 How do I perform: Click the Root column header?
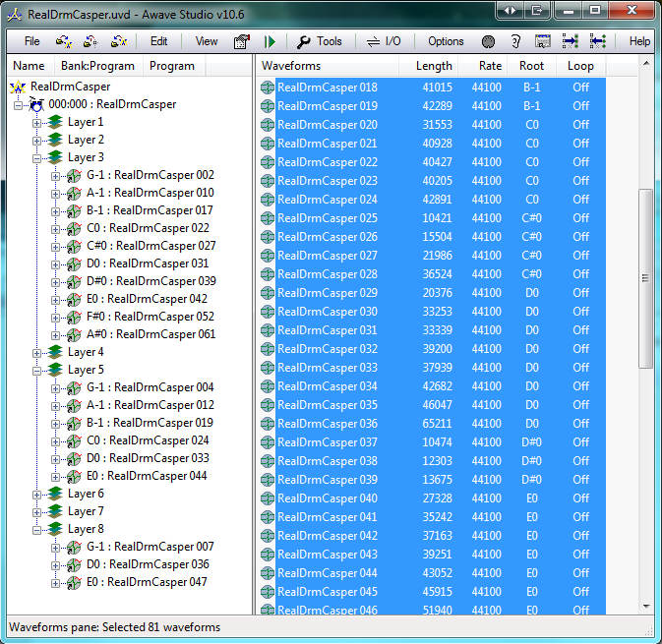(x=531, y=66)
